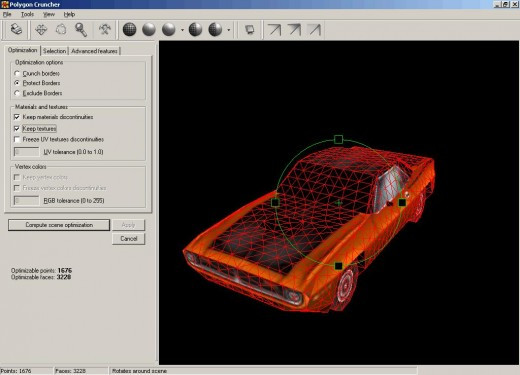
Task: Click the monitor display icon in toolbar
Action: (x=250, y=30)
